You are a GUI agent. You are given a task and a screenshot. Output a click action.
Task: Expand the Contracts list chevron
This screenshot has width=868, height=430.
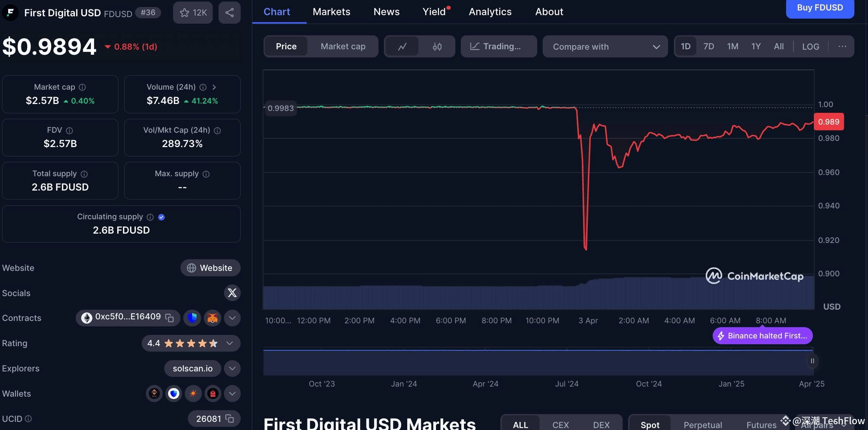click(232, 317)
